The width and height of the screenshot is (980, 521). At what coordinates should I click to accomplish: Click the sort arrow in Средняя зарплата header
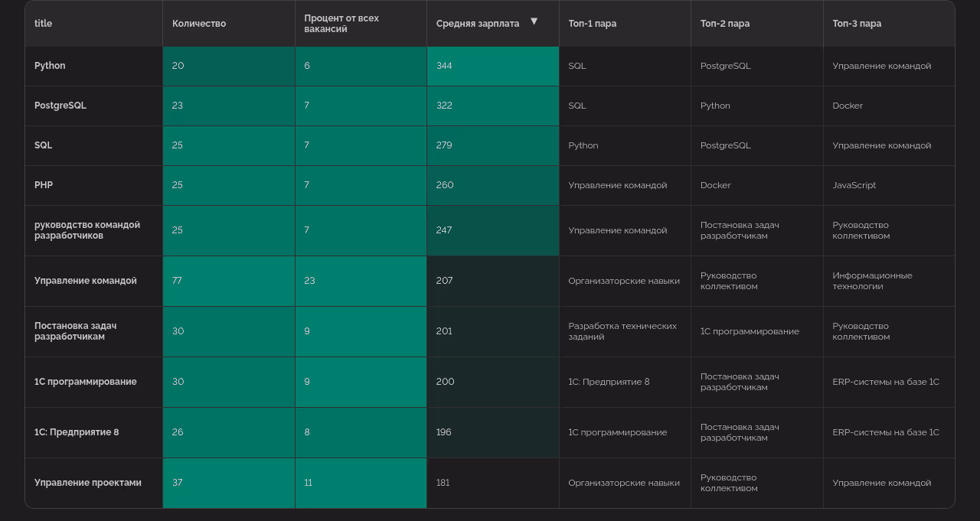[x=534, y=21]
